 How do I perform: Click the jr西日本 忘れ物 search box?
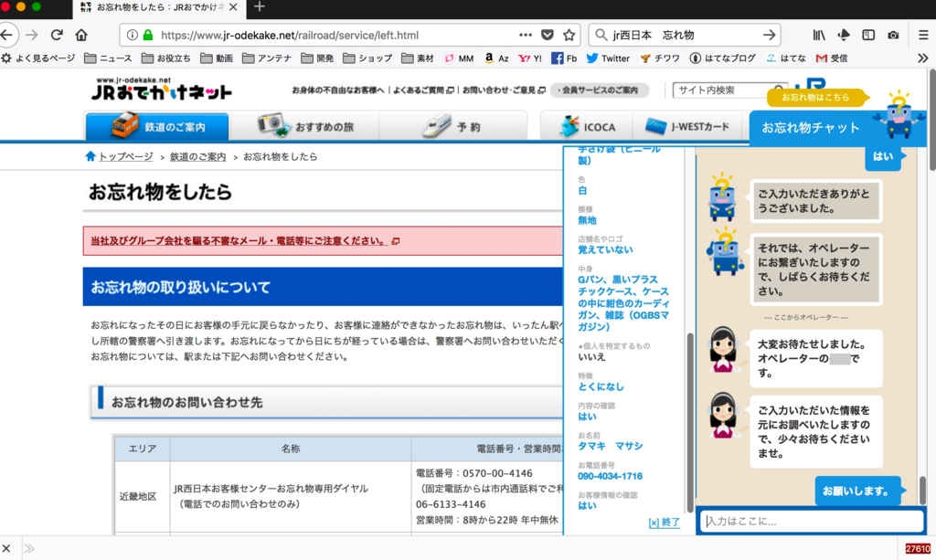coord(684,36)
